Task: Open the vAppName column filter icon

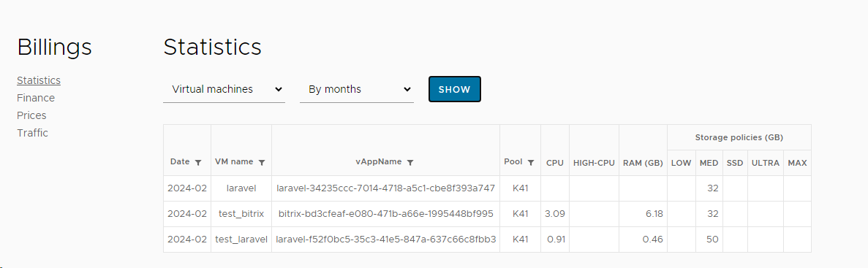Action: pos(410,162)
